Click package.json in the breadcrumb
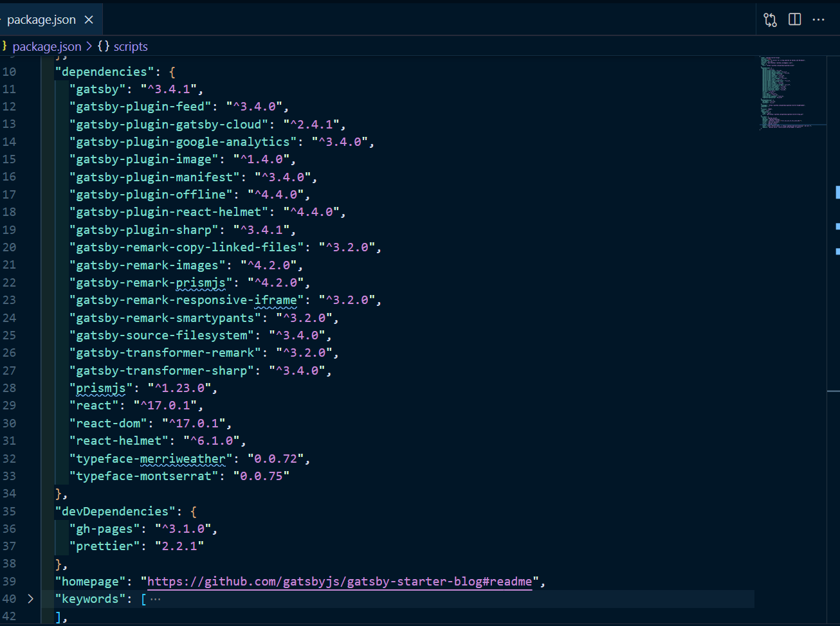 (x=47, y=47)
